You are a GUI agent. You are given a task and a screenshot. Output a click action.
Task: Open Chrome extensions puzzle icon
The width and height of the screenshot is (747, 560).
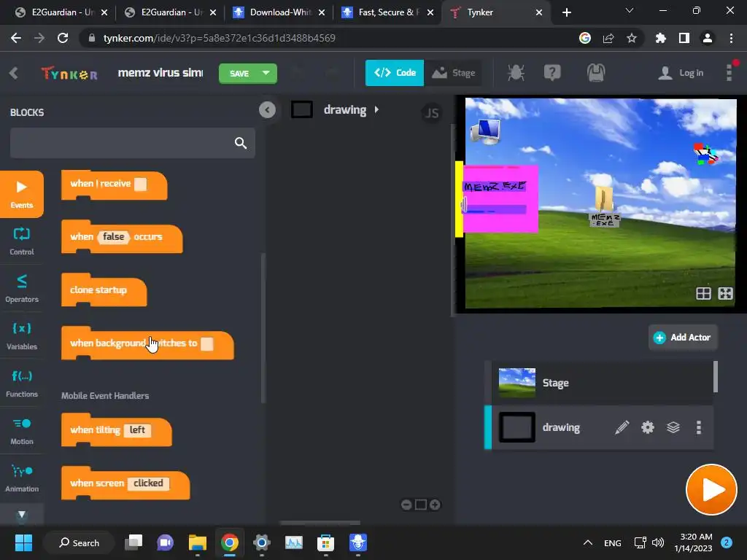point(660,38)
